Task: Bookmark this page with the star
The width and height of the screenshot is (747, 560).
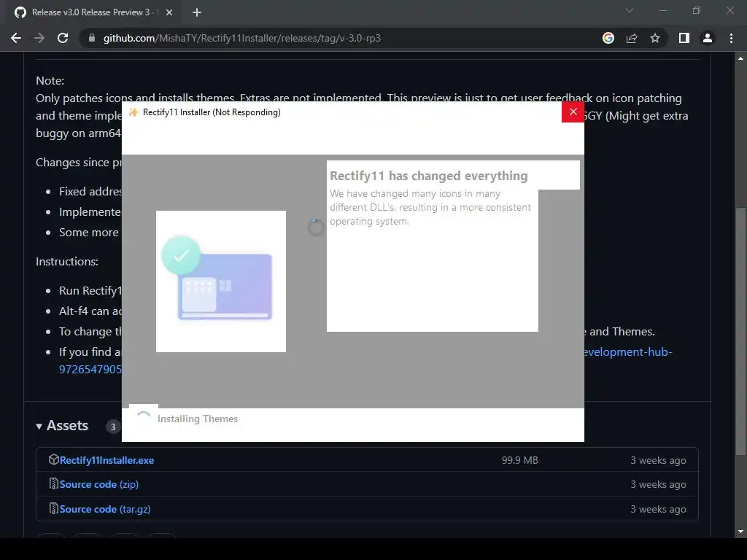Action: click(x=655, y=38)
